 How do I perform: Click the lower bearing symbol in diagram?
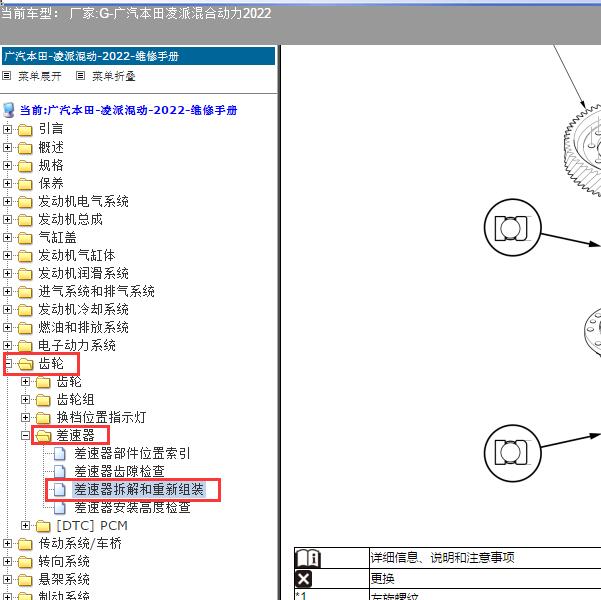pyautogui.click(x=512, y=453)
